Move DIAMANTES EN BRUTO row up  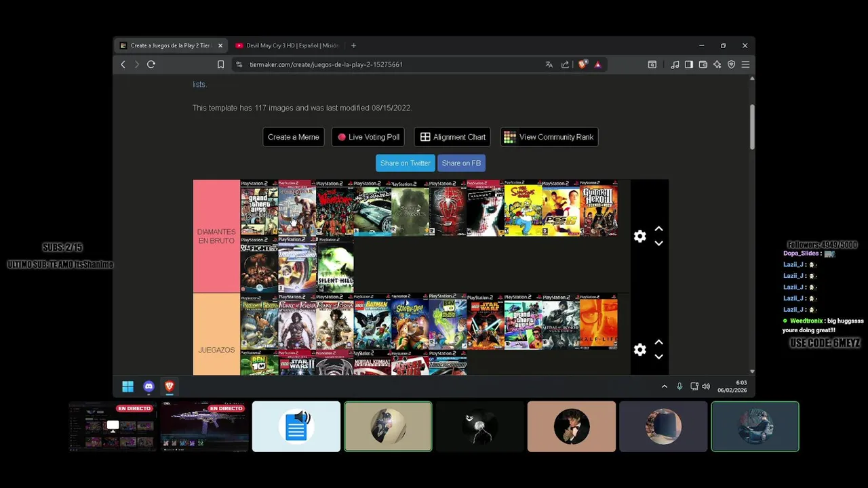click(x=658, y=229)
